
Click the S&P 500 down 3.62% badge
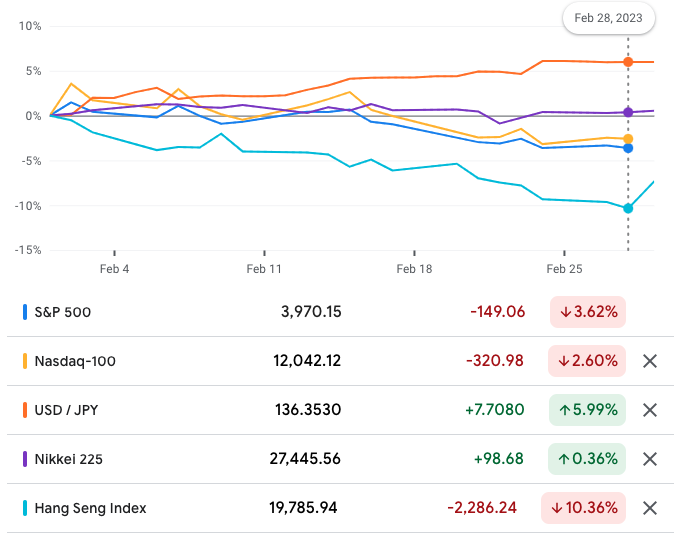(588, 312)
